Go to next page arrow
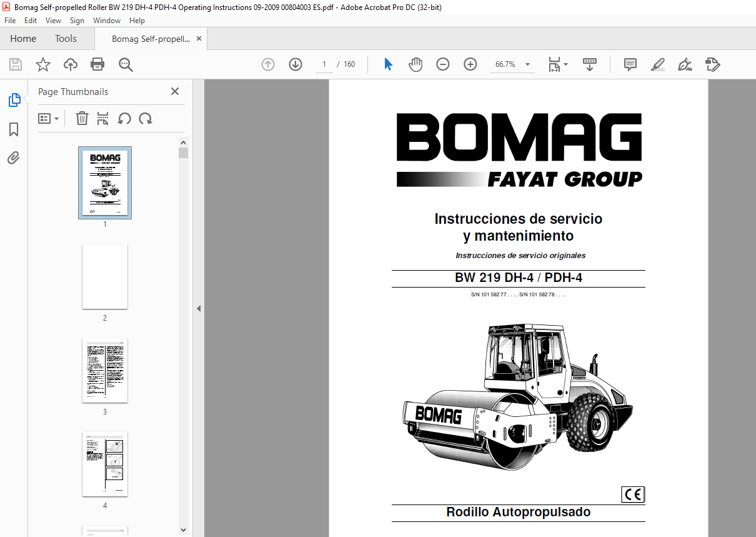This screenshot has width=756, height=537. (296, 64)
